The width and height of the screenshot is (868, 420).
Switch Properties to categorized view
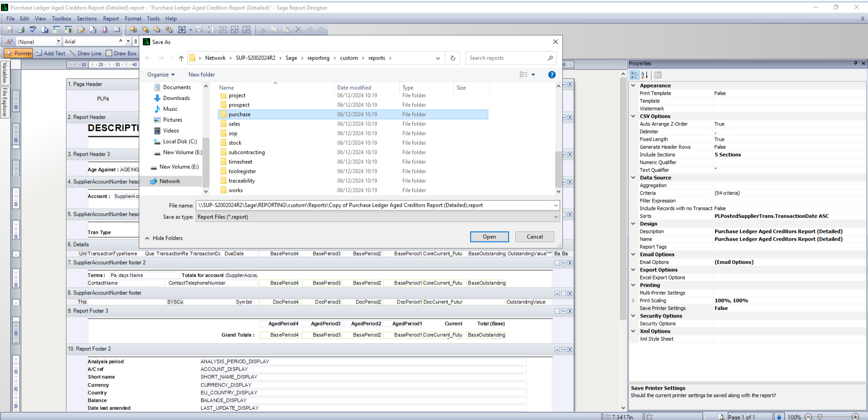[634, 75]
